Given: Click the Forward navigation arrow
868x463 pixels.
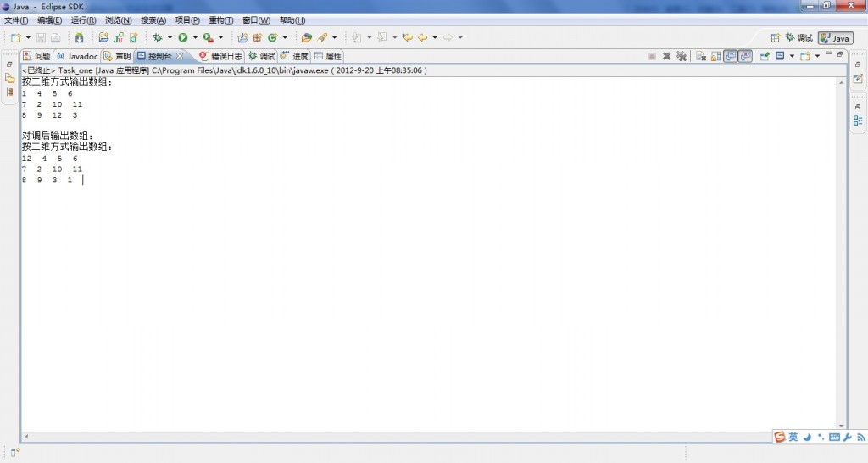Looking at the screenshot, I should pyautogui.click(x=448, y=37).
